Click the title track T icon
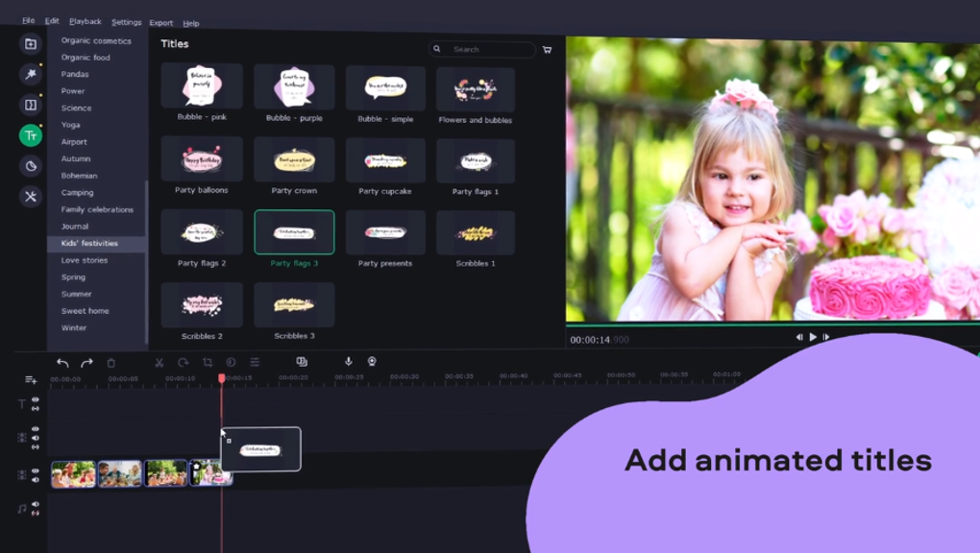Image resolution: width=980 pixels, height=553 pixels. [22, 404]
